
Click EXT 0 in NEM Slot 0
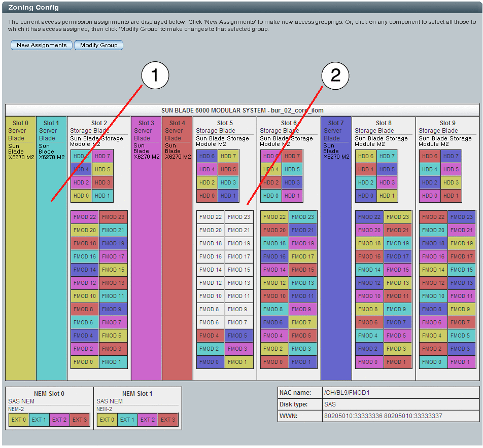coord(19,420)
